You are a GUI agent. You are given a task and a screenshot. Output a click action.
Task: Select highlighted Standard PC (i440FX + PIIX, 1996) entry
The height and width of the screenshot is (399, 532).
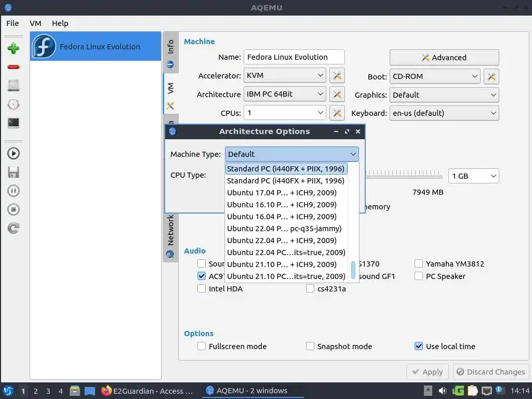(286, 169)
